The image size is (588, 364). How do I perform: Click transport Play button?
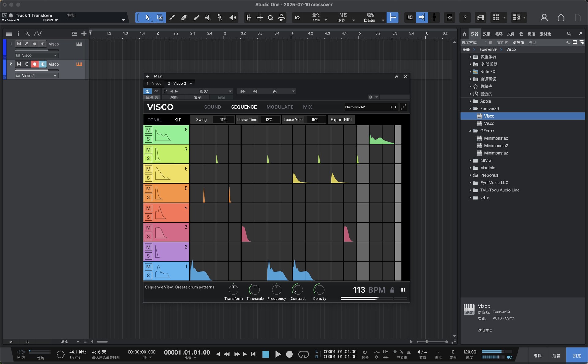tap(278, 354)
